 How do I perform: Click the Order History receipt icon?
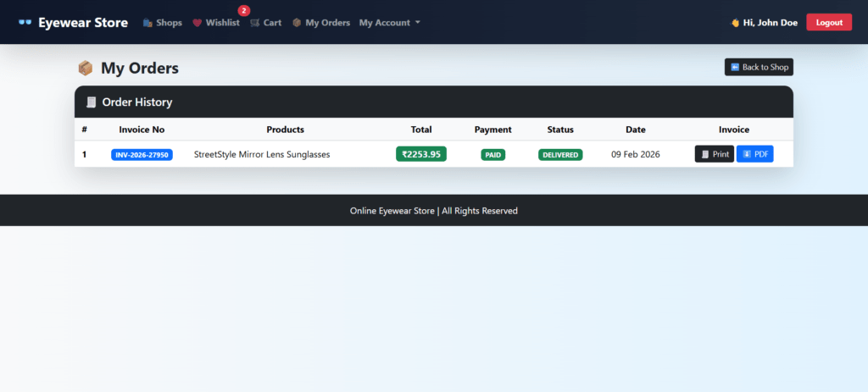[x=91, y=102]
